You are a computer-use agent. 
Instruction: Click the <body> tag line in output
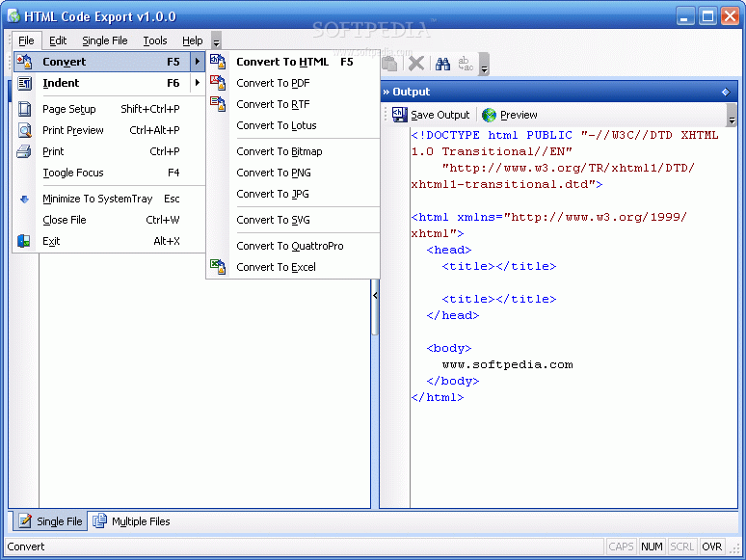(449, 348)
